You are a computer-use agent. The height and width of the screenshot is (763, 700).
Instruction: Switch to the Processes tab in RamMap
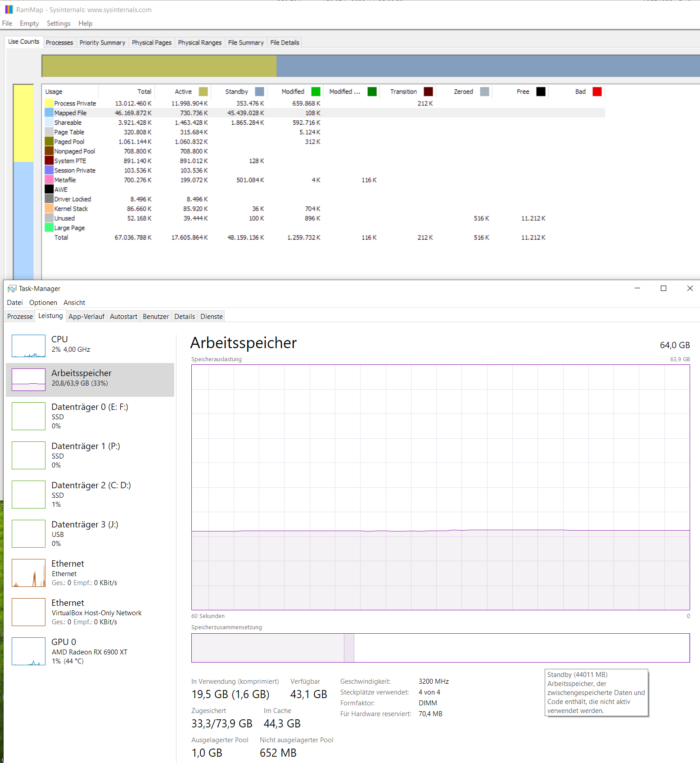point(59,42)
